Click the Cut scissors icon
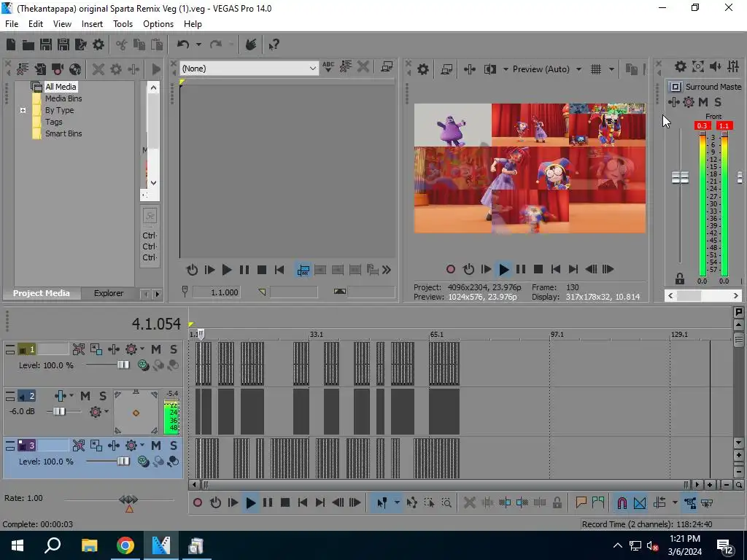 coord(122,44)
